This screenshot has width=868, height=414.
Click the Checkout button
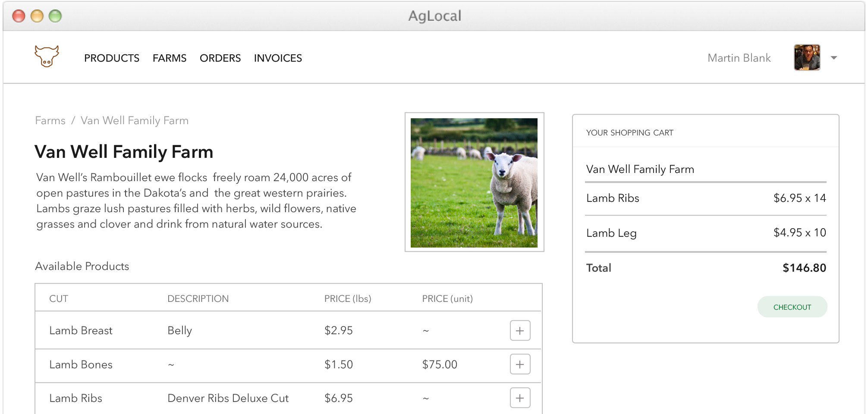point(792,307)
